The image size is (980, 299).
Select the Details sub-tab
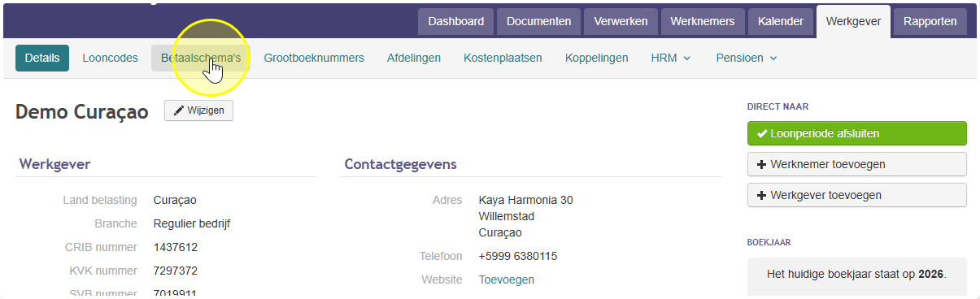[x=42, y=58]
